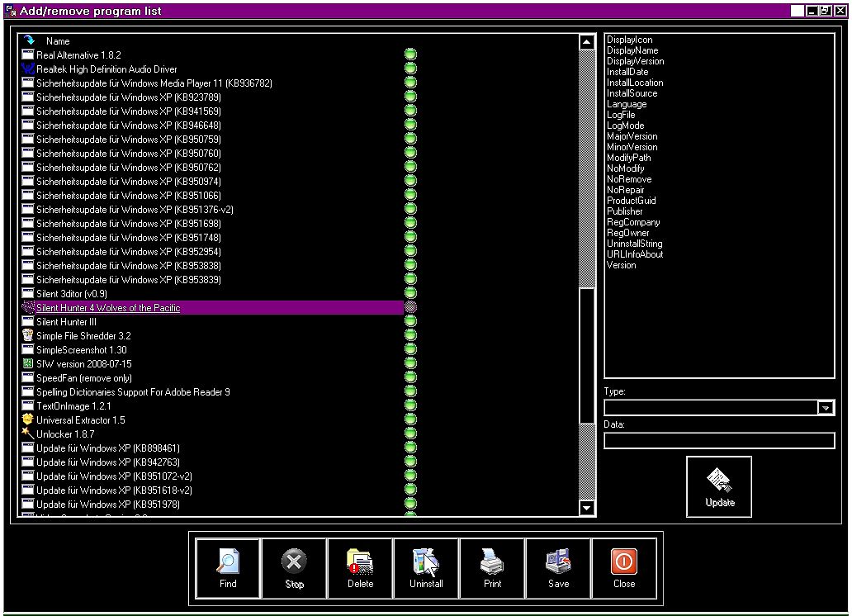This screenshot has width=852, height=616.
Task: Select Sicherheitsupdate für Windows XP (KB953839)
Action: [129, 279]
